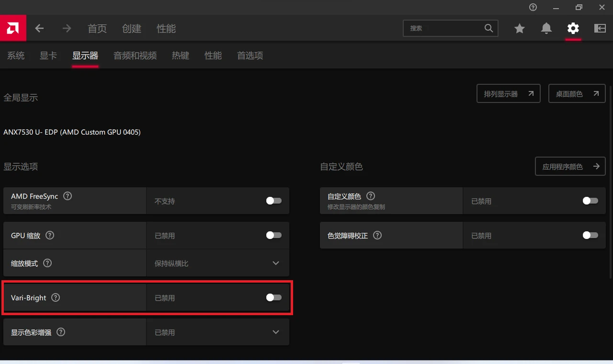Open the help icon in title bar
The height and width of the screenshot is (364, 613).
coord(533,7)
